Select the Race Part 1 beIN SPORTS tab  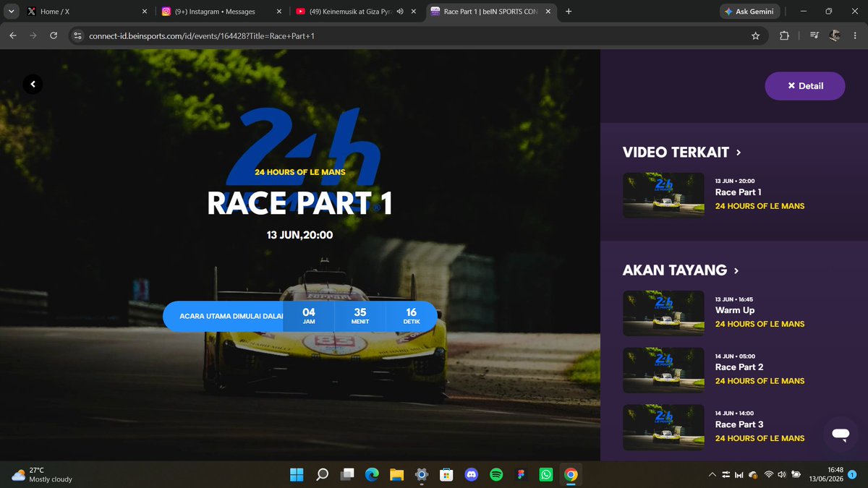pyautogui.click(x=490, y=12)
